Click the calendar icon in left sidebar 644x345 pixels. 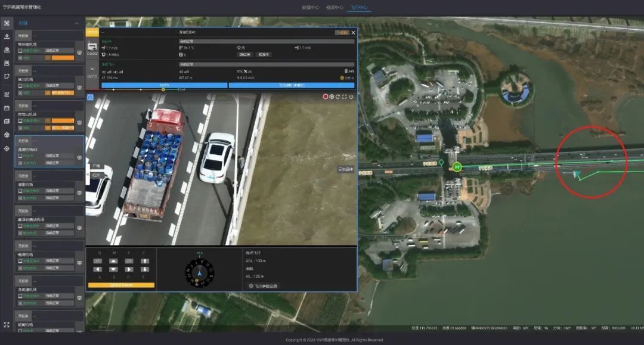tap(7, 108)
